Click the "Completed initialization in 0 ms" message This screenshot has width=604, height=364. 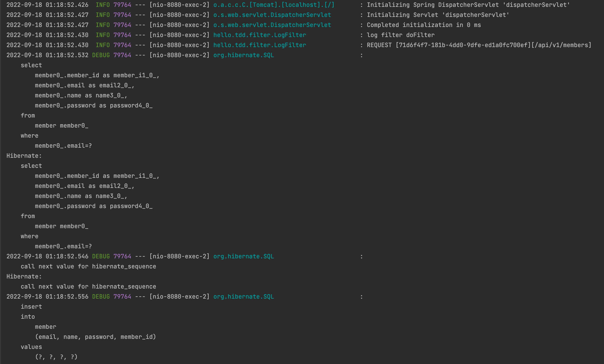pyautogui.click(x=424, y=25)
